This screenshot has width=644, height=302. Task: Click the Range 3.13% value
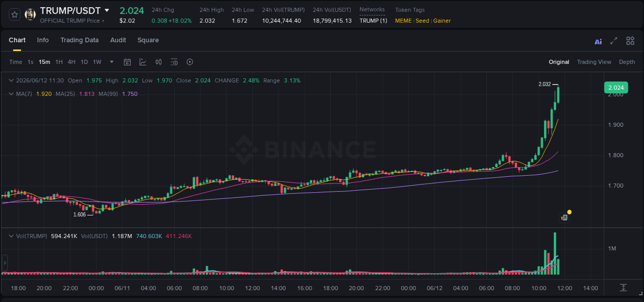pos(292,80)
